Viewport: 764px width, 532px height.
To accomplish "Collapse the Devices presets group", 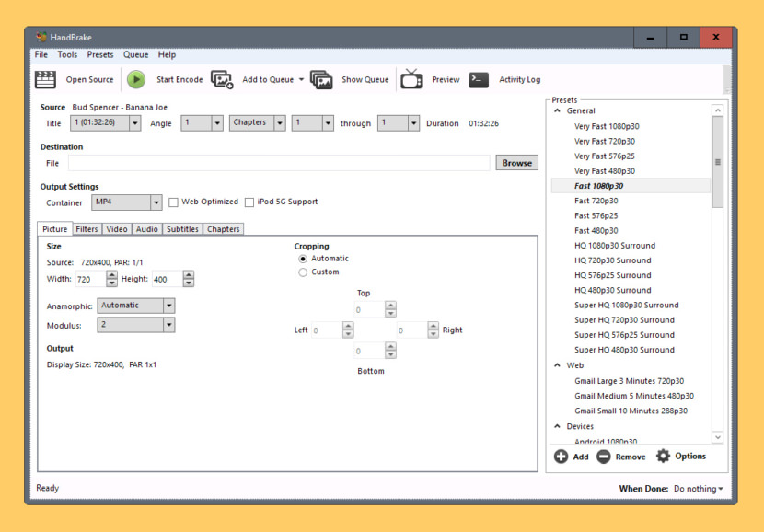I will (558, 426).
